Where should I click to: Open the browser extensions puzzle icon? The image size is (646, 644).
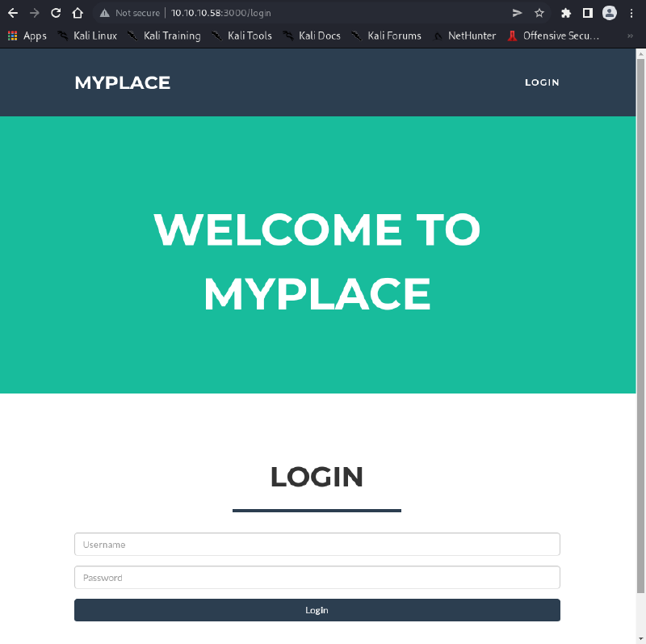tap(564, 12)
